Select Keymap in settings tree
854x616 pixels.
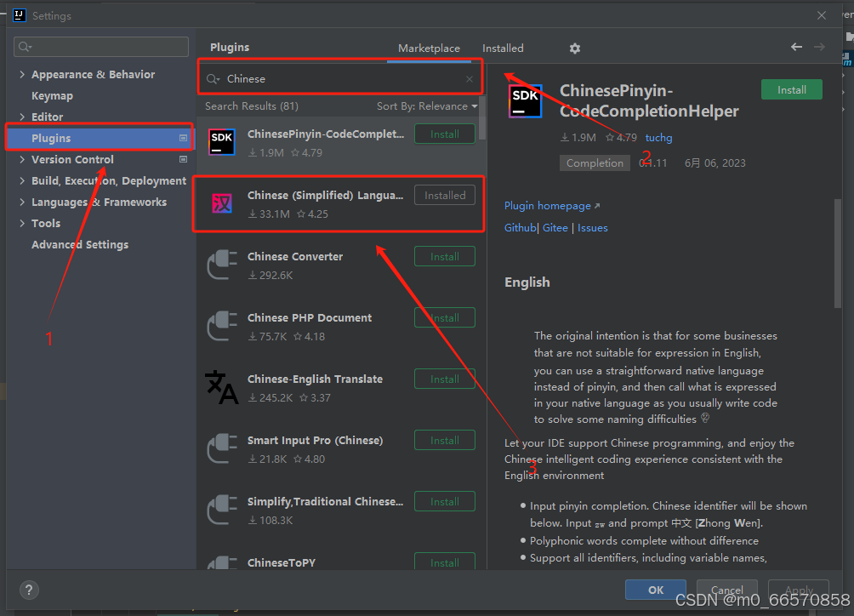(52, 96)
